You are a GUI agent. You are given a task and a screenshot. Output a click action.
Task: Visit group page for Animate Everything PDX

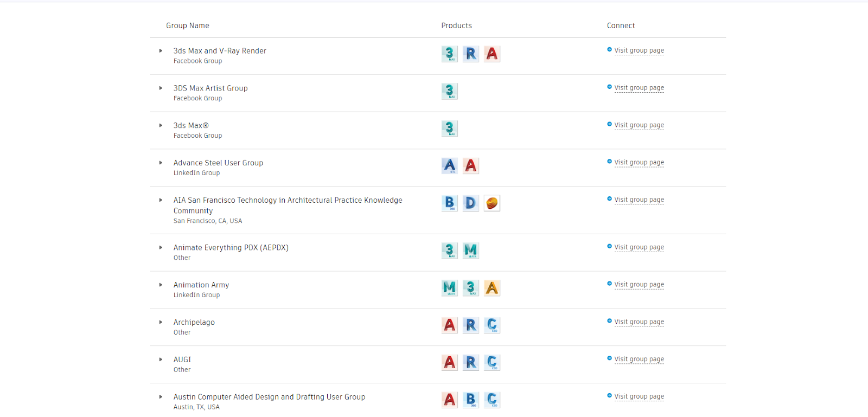(639, 247)
